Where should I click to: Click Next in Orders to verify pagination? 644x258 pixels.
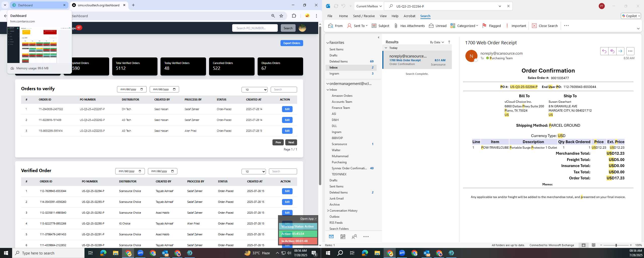[x=291, y=142]
